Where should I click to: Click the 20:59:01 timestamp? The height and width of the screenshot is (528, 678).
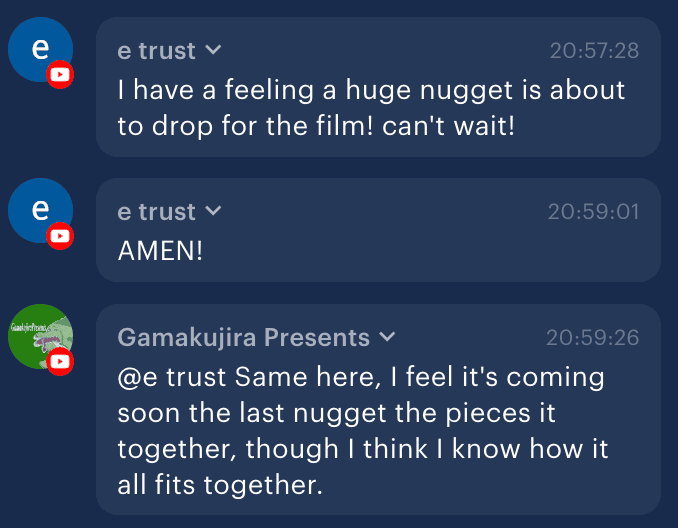point(593,212)
